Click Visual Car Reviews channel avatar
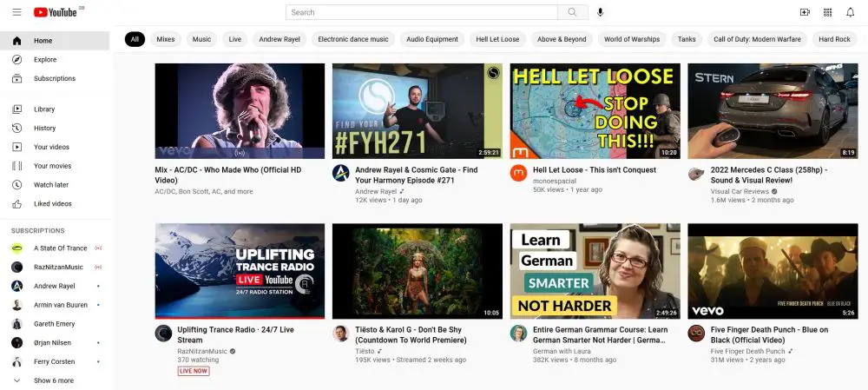Image resolution: width=868 pixels, height=390 pixels. [x=696, y=174]
